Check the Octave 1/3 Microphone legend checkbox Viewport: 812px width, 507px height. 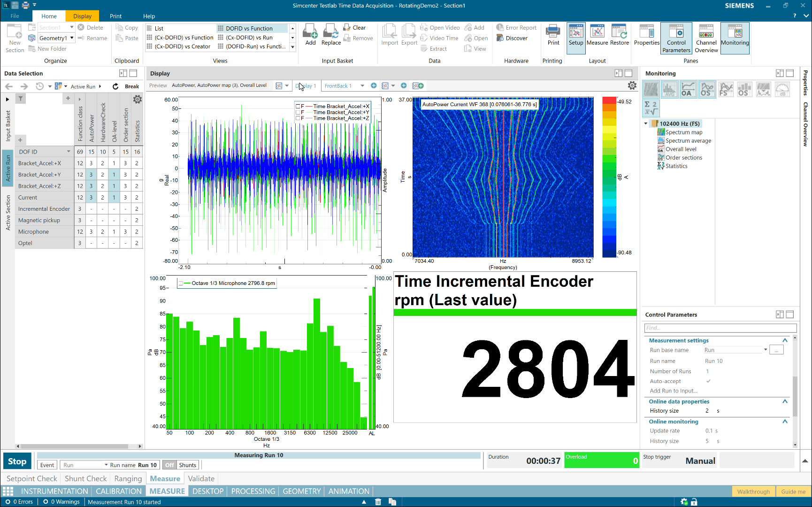181,283
